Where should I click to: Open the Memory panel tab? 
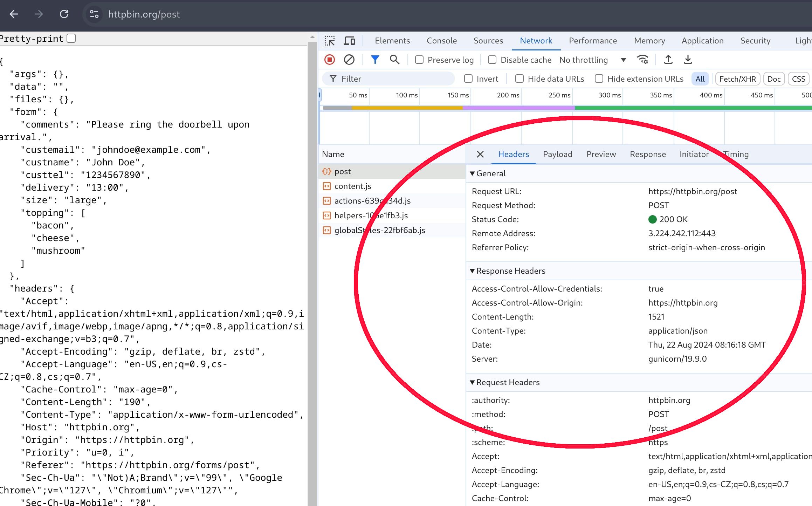click(649, 41)
